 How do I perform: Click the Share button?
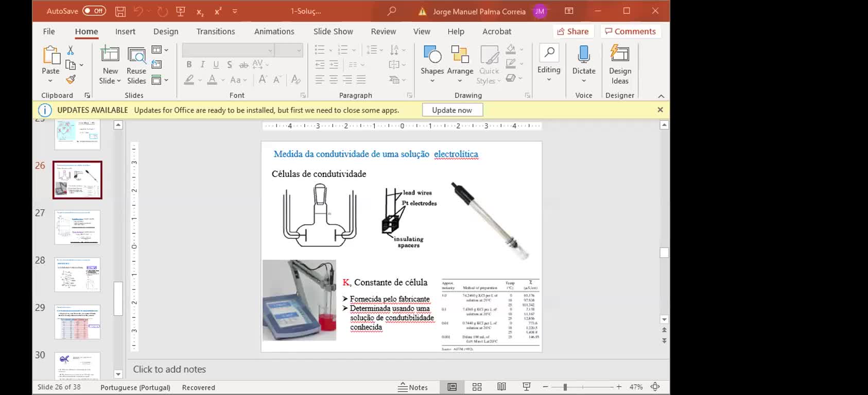pyautogui.click(x=573, y=31)
